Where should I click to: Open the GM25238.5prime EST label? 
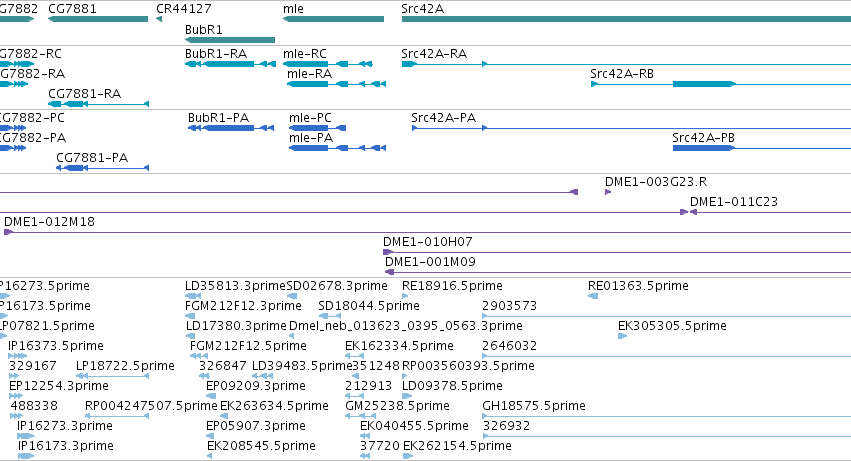click(397, 407)
